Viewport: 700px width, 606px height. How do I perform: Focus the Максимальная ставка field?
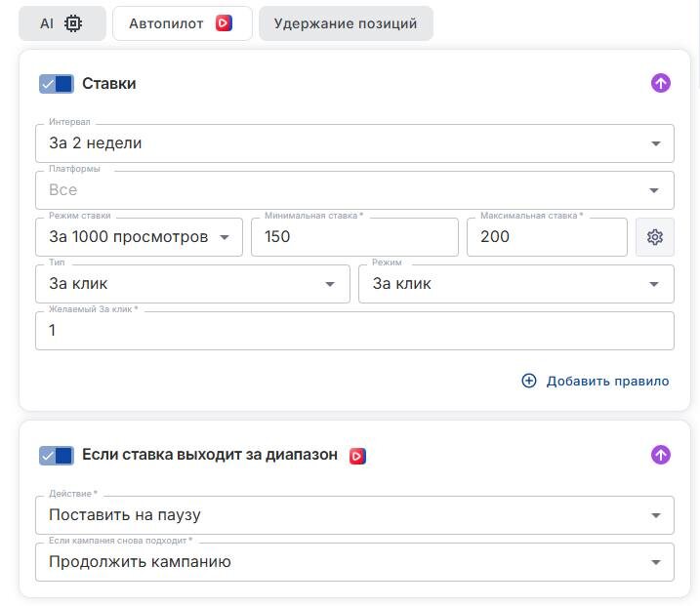pos(547,237)
